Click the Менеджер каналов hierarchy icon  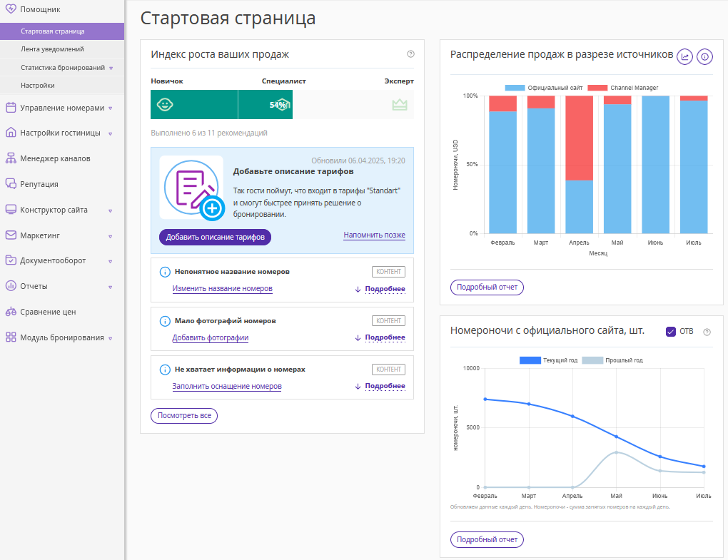(11, 158)
